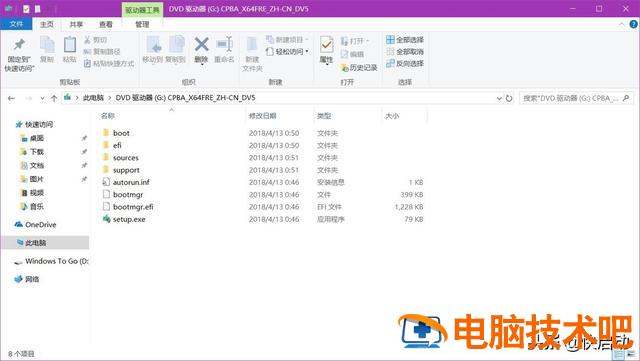Select Music in navigation pane
The width and height of the screenshot is (640, 361).
[x=37, y=207]
